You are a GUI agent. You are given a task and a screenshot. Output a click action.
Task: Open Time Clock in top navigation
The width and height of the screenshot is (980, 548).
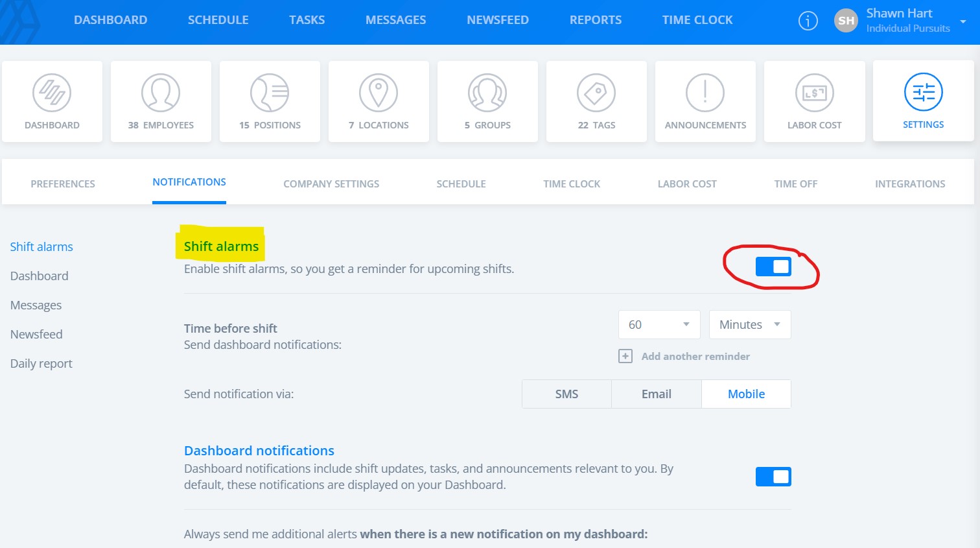[697, 20]
